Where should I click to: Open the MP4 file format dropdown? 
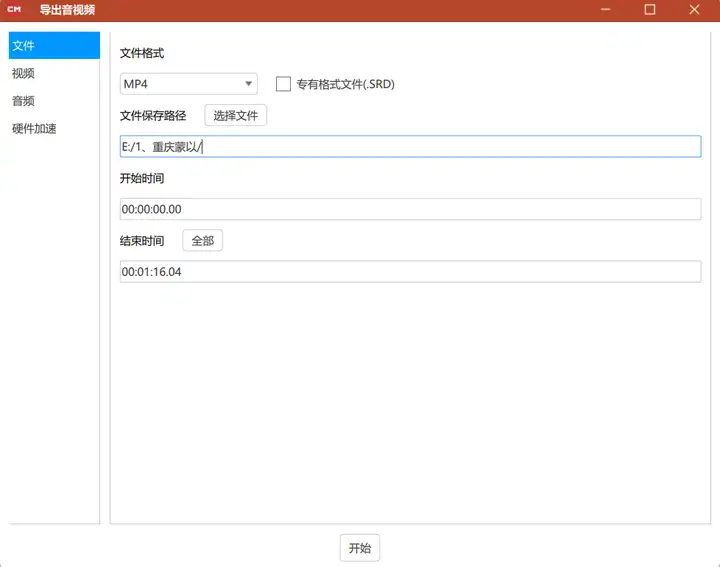[x=188, y=84]
